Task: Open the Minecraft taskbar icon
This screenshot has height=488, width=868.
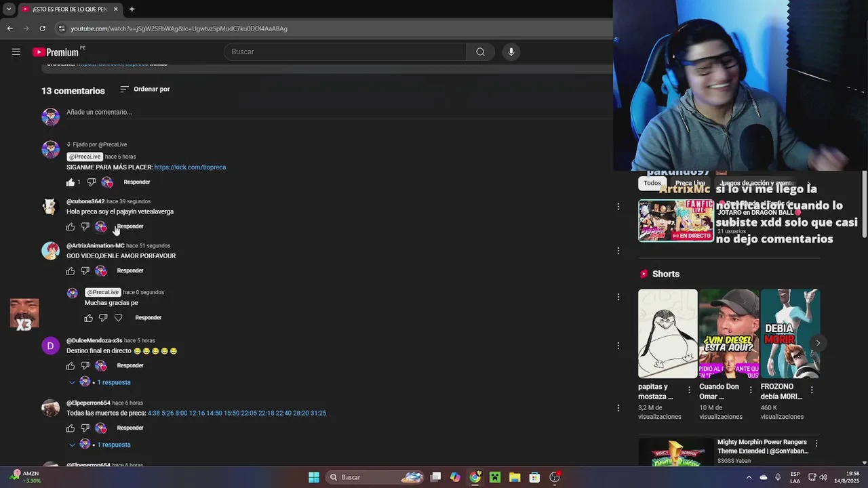Action: click(495, 477)
